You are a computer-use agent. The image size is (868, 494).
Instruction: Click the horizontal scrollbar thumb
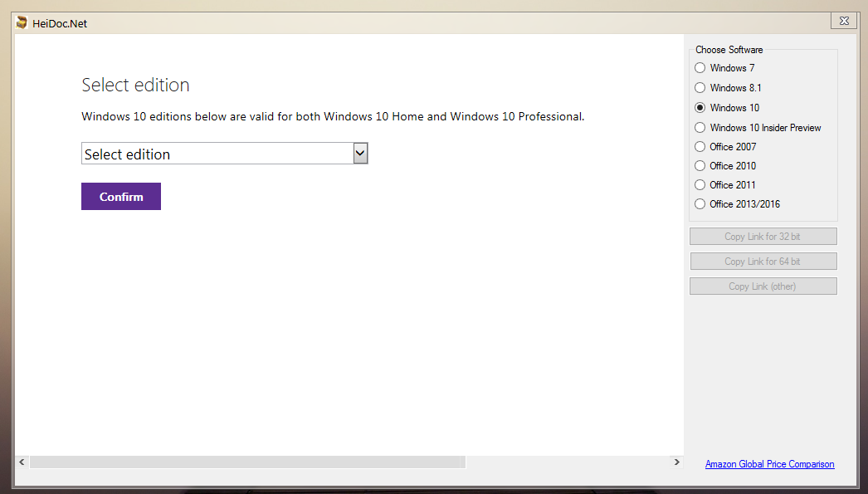(x=247, y=462)
